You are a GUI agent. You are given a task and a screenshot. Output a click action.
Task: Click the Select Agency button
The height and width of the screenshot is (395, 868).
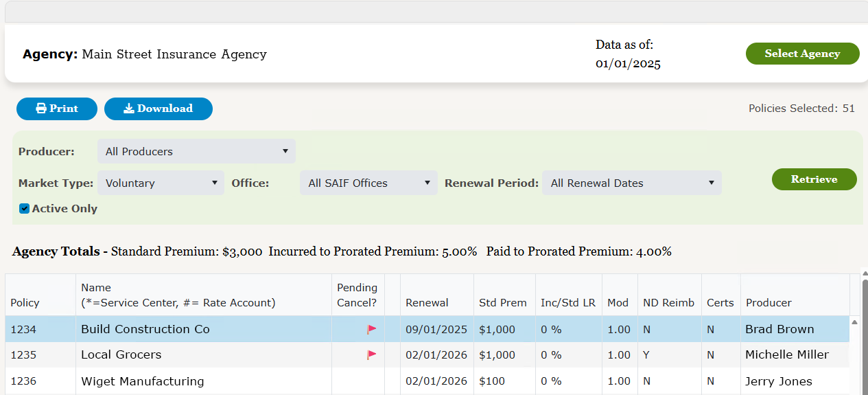802,54
